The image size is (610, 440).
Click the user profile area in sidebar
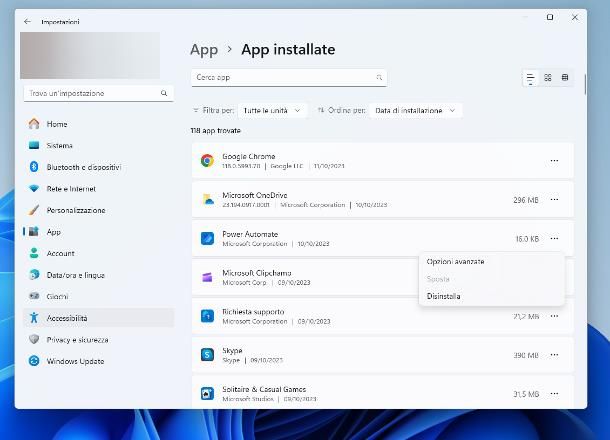tap(90, 55)
